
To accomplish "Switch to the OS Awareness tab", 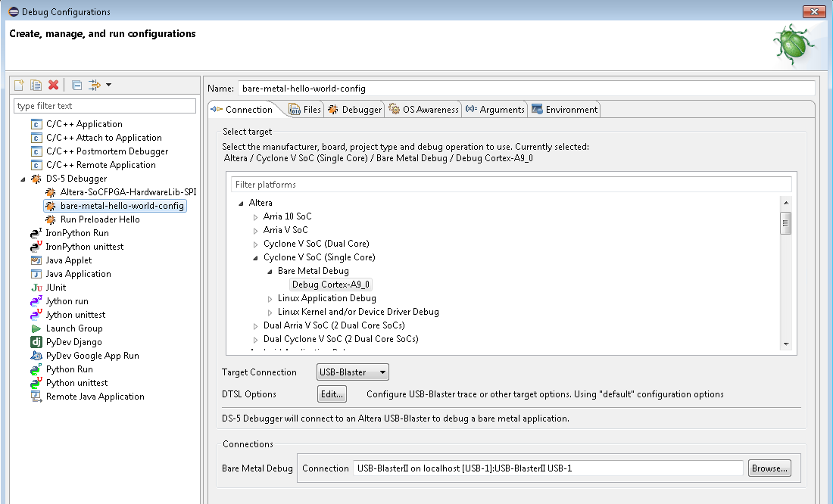I will click(423, 110).
